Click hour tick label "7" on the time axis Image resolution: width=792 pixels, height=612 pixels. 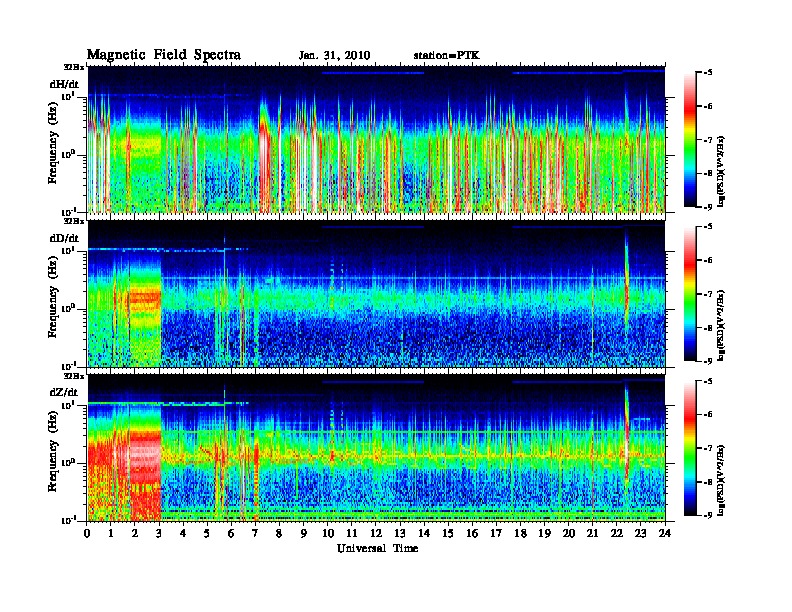(256, 534)
